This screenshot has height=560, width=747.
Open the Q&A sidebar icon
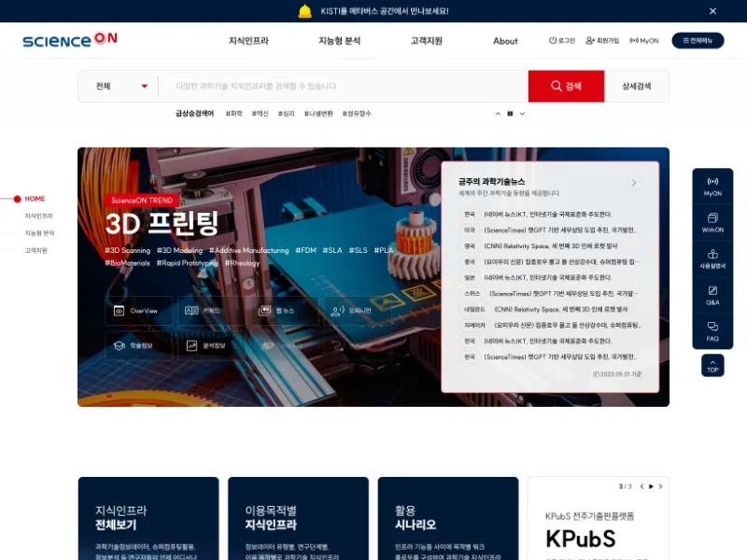(x=712, y=296)
